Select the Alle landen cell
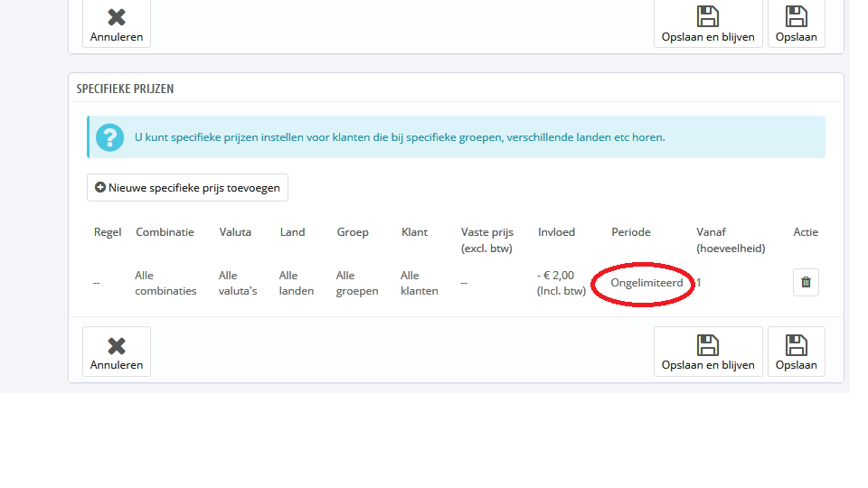This screenshot has height=488, width=868. coord(297,283)
